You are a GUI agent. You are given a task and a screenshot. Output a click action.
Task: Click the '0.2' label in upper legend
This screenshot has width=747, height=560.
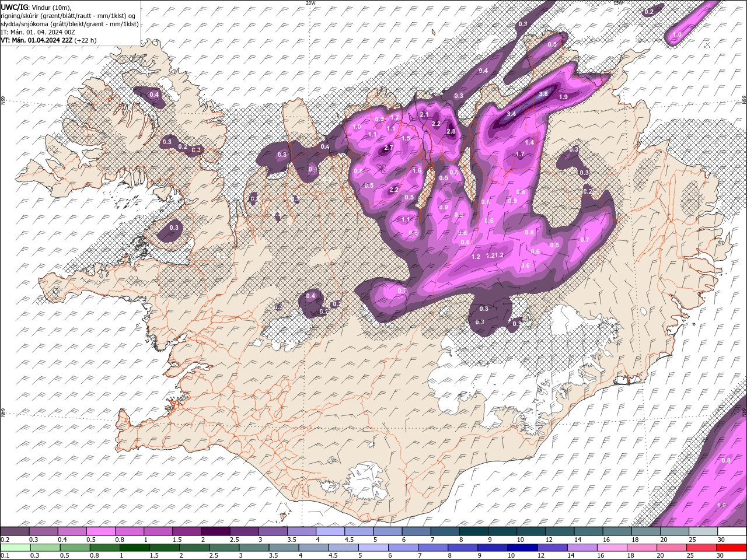click(x=4, y=540)
